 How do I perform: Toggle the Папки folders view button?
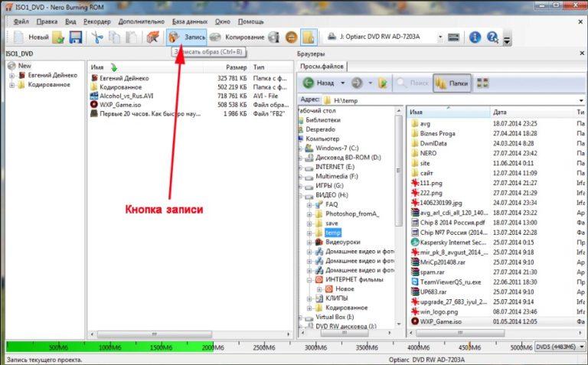click(x=452, y=83)
